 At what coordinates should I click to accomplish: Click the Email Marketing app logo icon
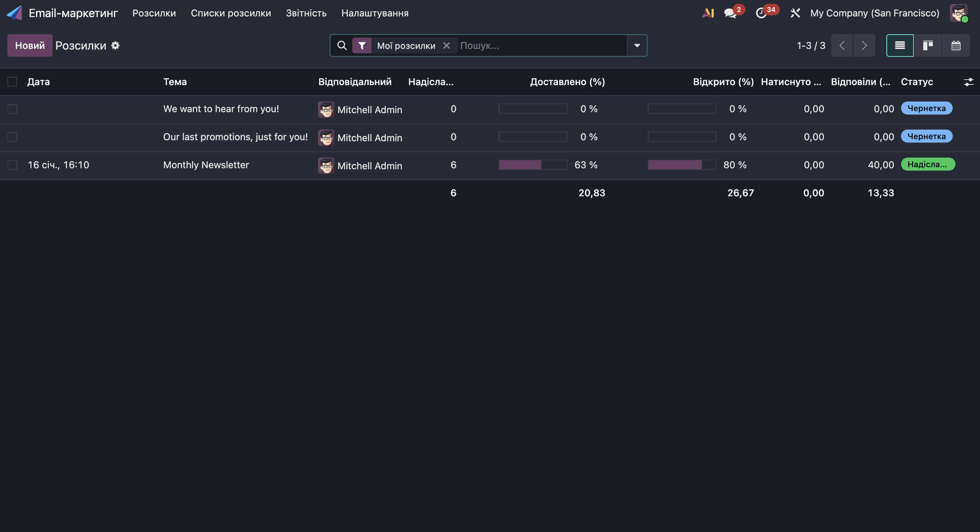(14, 13)
